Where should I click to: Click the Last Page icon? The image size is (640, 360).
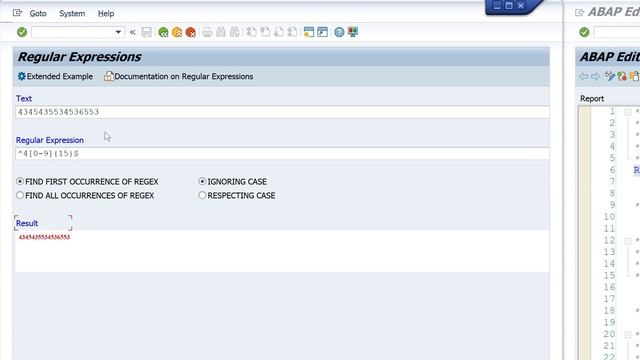(x=293, y=32)
